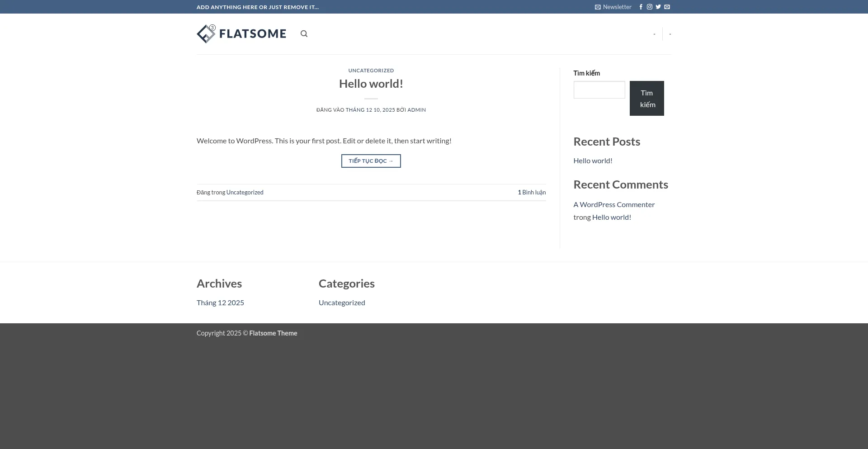Viewport: 868px width, 449px height.
Task: Open the header search magnifier icon
Action: point(304,34)
